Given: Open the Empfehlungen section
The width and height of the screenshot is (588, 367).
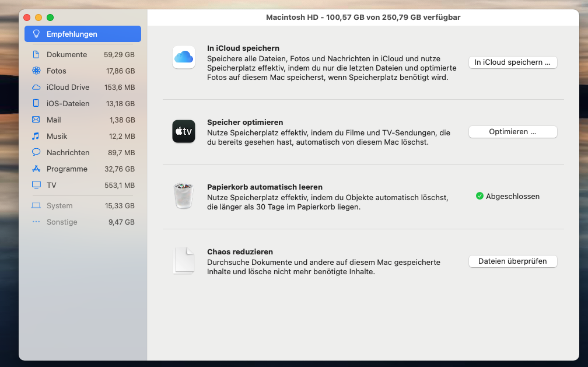Looking at the screenshot, I should 83,34.
